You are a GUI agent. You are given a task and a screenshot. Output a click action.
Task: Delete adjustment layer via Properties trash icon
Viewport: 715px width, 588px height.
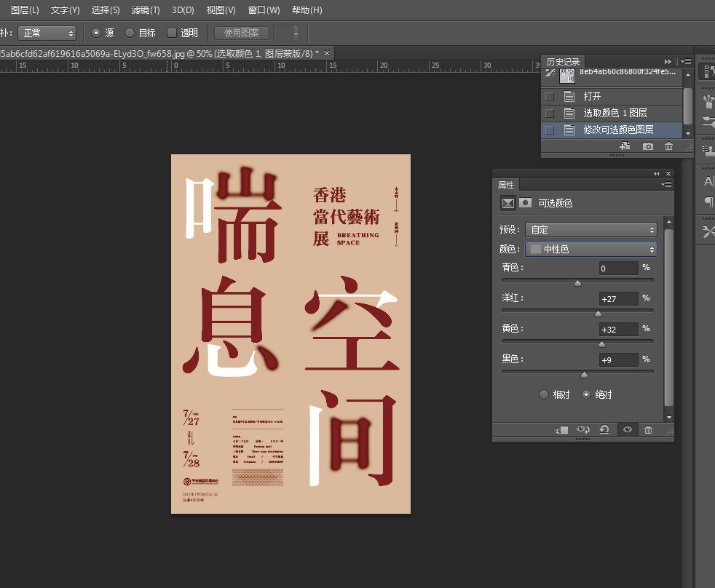[648, 430]
